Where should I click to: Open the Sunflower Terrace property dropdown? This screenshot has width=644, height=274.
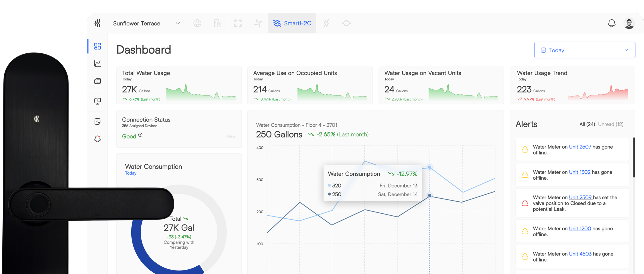[146, 23]
